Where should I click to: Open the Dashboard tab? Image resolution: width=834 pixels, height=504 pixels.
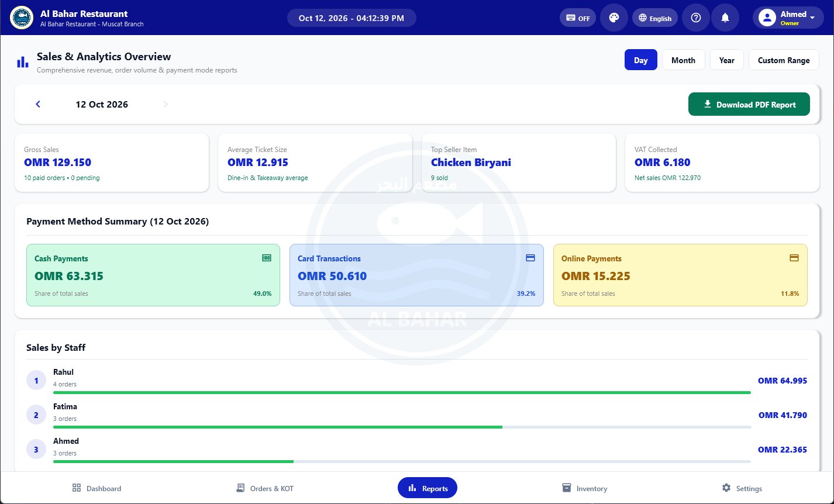tap(97, 488)
